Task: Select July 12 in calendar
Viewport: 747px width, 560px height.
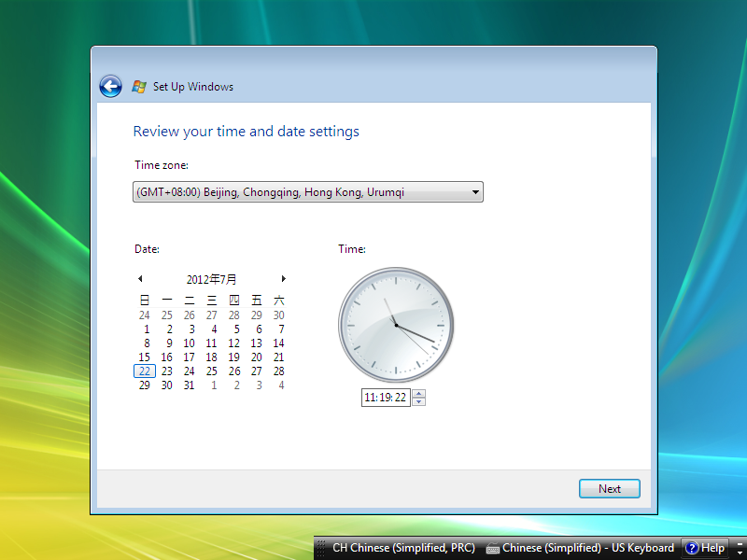Action: (x=234, y=343)
